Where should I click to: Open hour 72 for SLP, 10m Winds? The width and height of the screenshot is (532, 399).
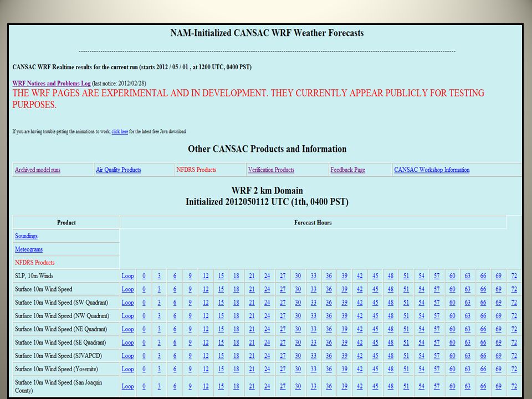tap(514, 276)
